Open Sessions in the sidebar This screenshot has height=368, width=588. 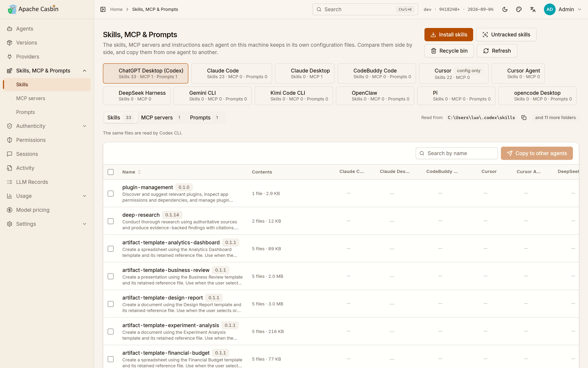[47, 154]
